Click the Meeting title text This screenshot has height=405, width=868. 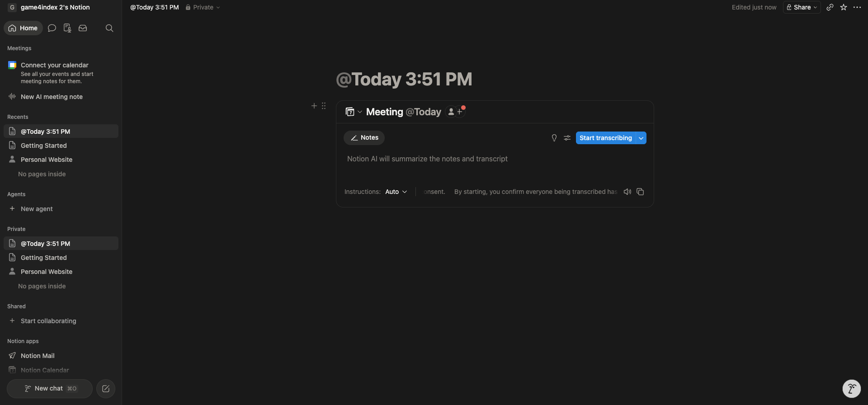click(x=384, y=112)
